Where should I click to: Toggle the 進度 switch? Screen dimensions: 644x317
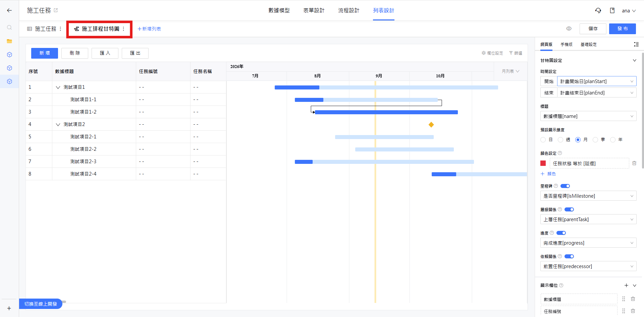561,233
